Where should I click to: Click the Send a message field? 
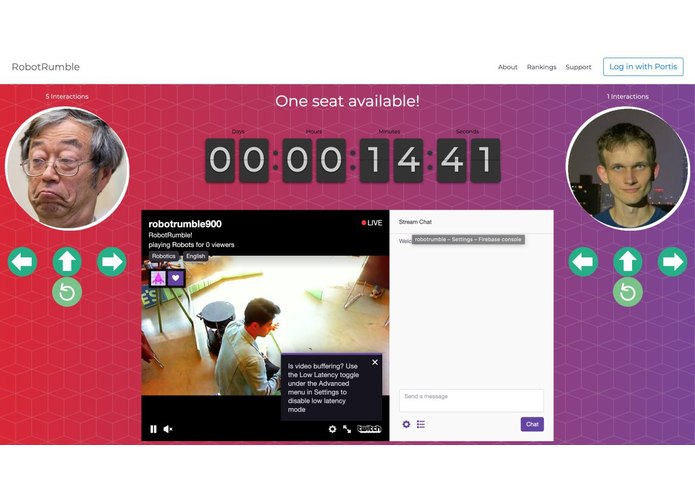click(x=471, y=401)
